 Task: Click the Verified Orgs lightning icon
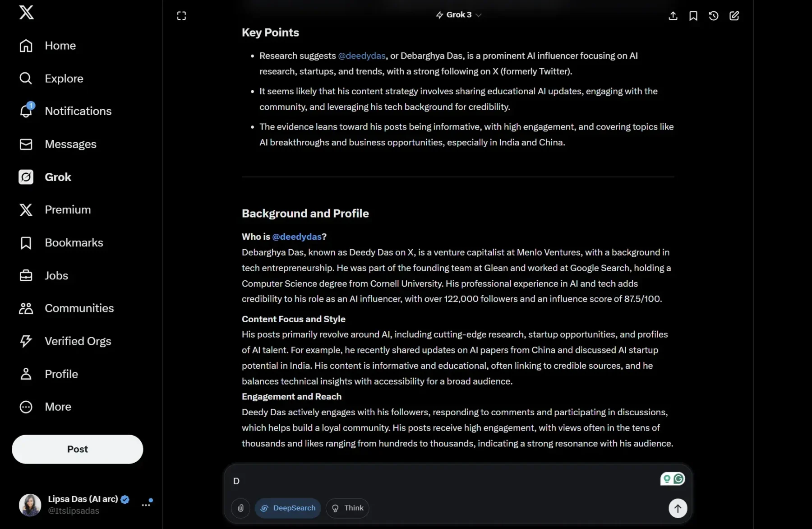26,341
